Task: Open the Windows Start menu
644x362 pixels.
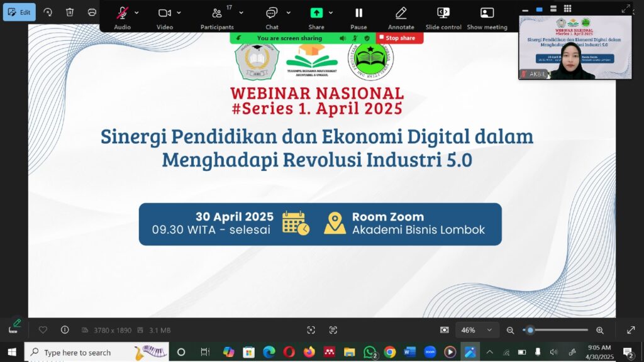Action: (12, 352)
